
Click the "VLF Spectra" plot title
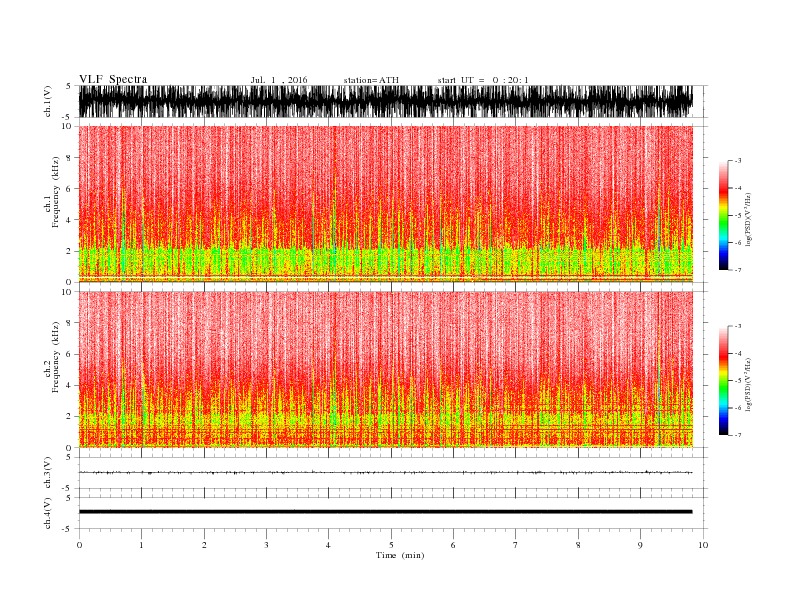[x=113, y=79]
